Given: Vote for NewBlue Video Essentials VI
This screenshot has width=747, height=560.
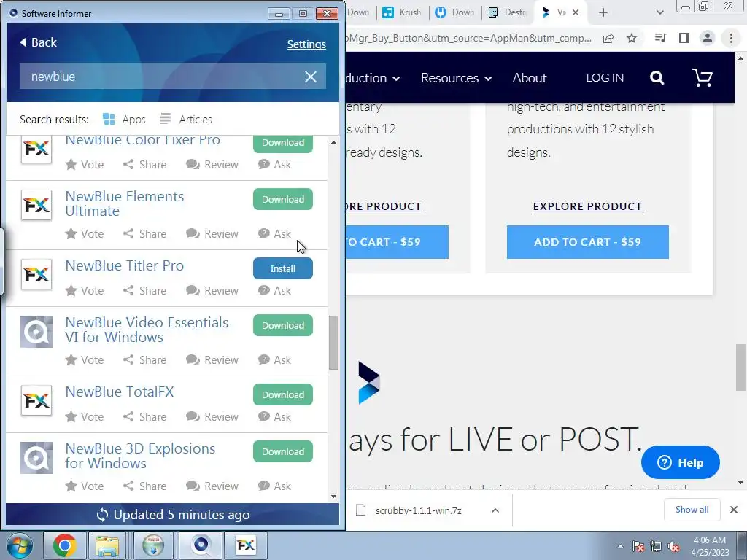Looking at the screenshot, I should pos(85,360).
